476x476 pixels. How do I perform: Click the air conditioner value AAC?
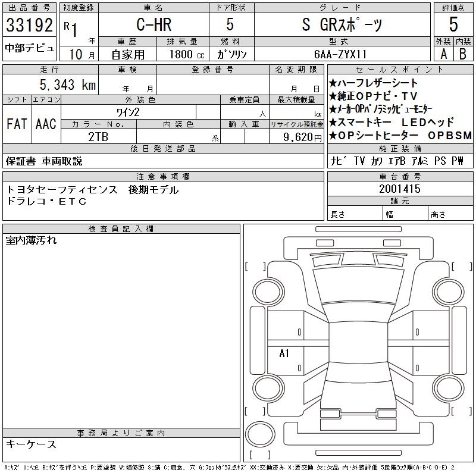pos(46,124)
